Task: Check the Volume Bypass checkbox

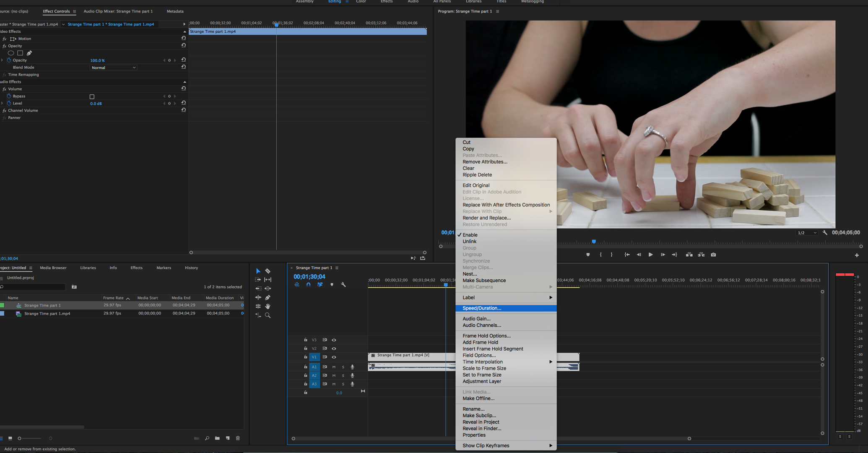Action: coord(92,96)
